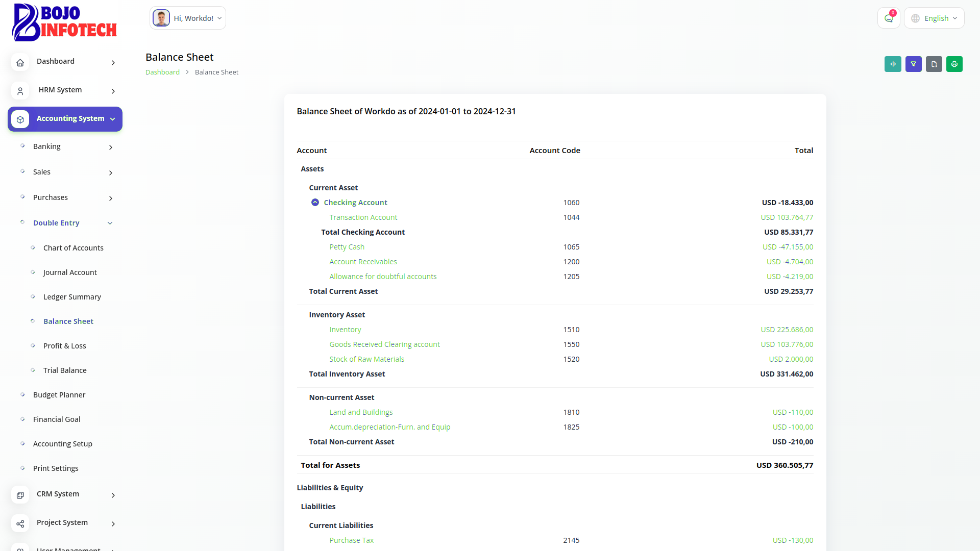Print the balance sheet with the green icon
This screenshot has width=980, height=551.
954,64
